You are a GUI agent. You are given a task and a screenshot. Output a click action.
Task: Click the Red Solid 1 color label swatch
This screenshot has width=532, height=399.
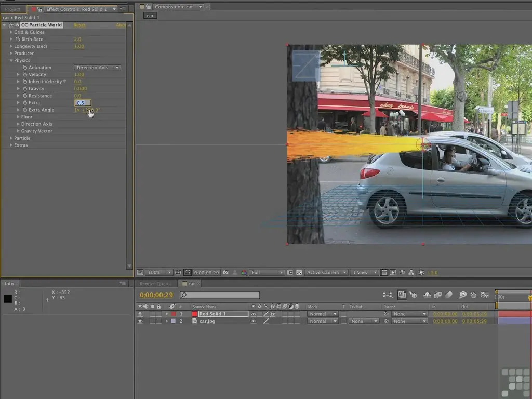173,314
